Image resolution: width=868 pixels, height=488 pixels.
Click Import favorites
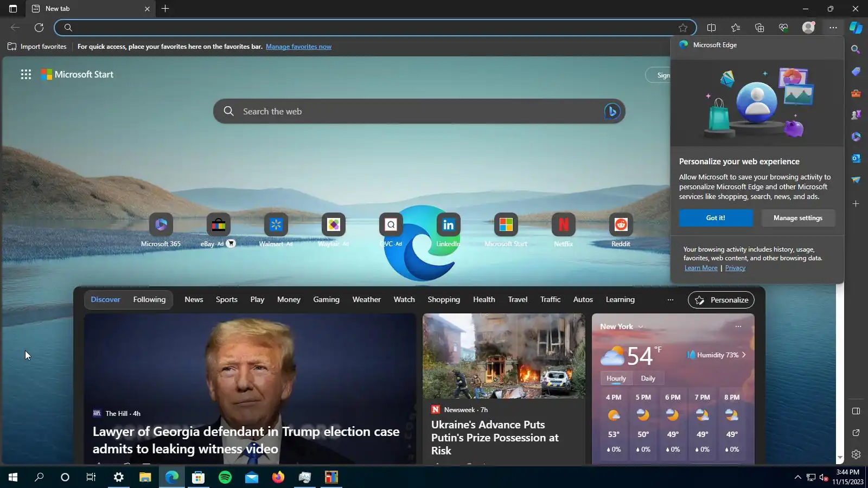37,47
